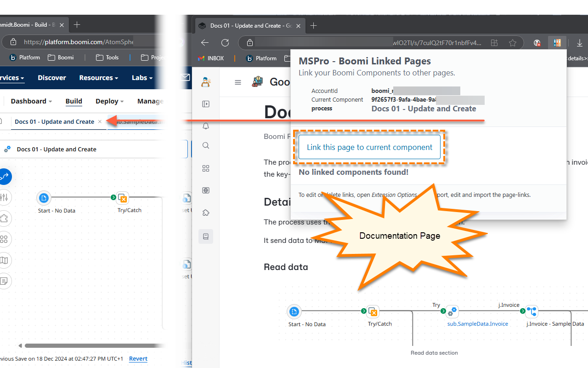Click the globe icon in the docs sidebar
588x368 pixels.
click(x=206, y=190)
